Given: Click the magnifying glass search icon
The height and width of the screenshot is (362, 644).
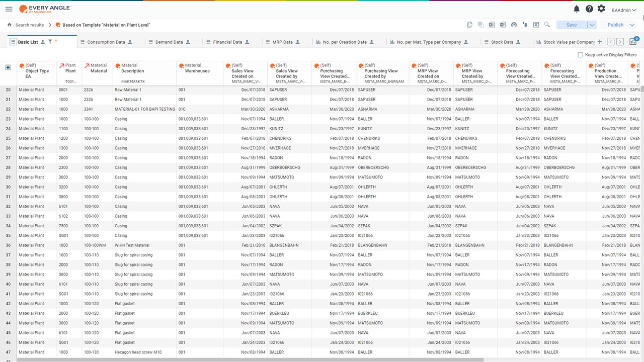Looking at the screenshot, I should tap(547, 25).
